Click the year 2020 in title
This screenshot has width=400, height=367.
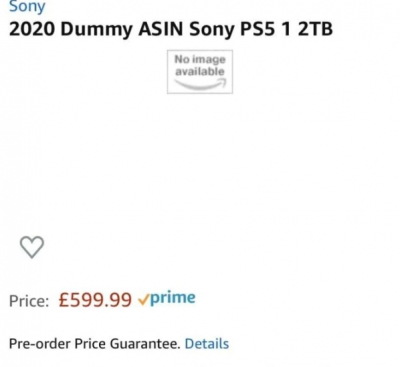pos(32,29)
